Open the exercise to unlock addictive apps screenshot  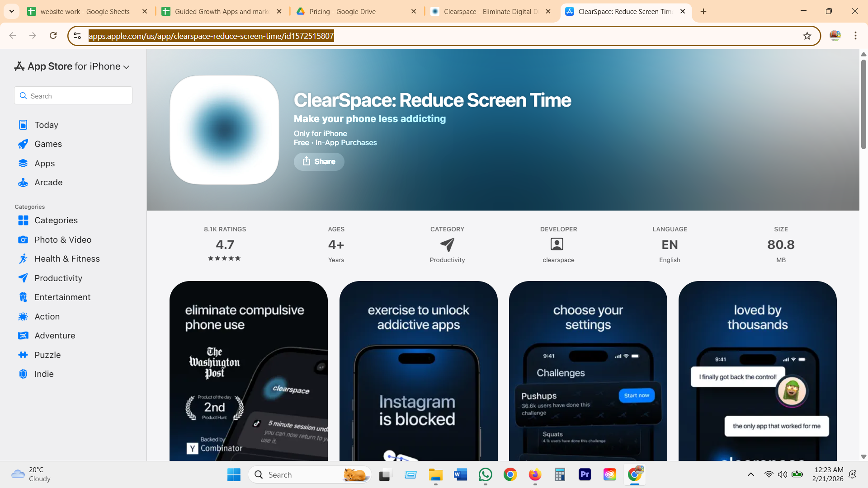[x=419, y=371]
